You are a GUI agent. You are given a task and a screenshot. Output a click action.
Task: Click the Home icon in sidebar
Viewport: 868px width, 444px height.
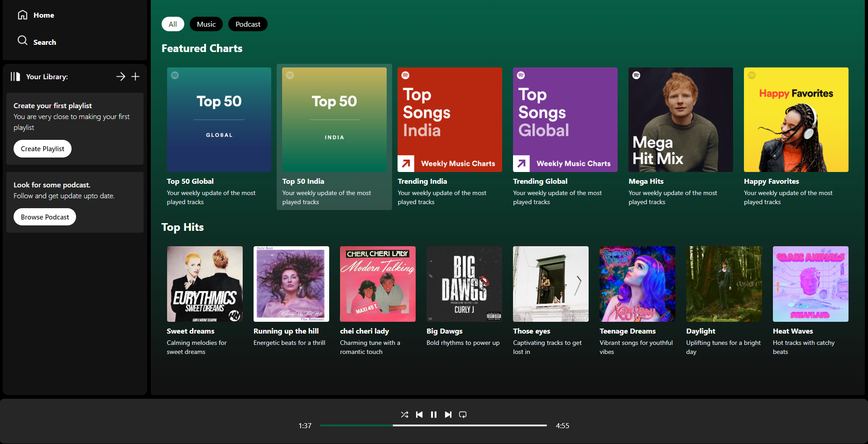coord(23,15)
